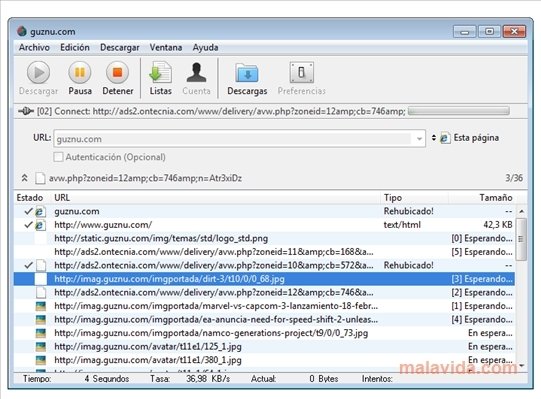541x399 pixels.
Task: Click the scrollbar down arrow
Action: [x=521, y=365]
